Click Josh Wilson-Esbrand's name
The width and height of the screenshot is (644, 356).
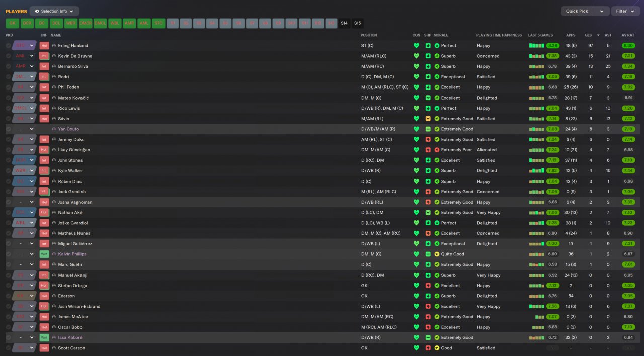tap(79, 306)
